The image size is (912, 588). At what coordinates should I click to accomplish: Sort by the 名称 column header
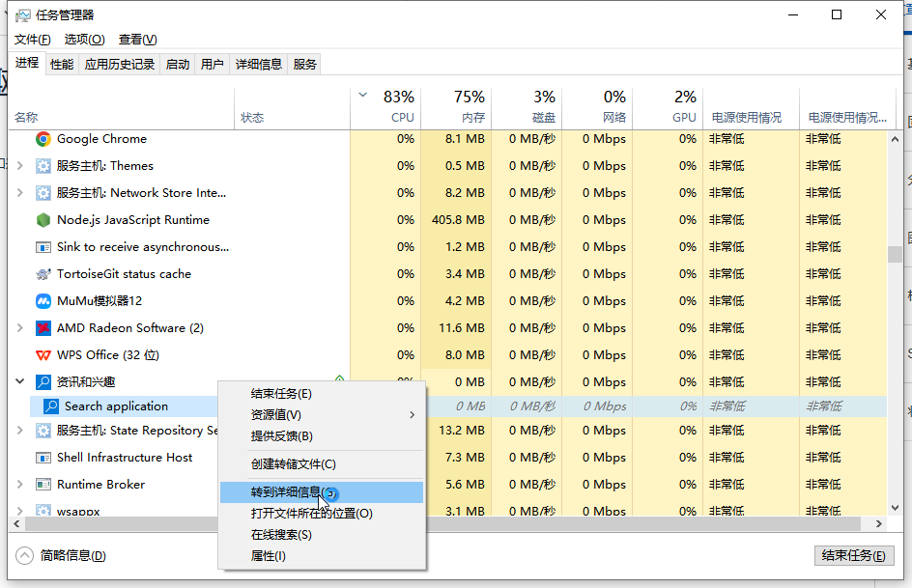tap(122, 109)
